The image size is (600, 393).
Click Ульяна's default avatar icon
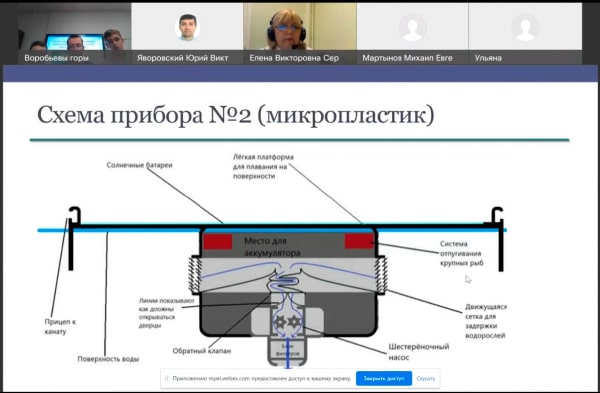pos(525,28)
